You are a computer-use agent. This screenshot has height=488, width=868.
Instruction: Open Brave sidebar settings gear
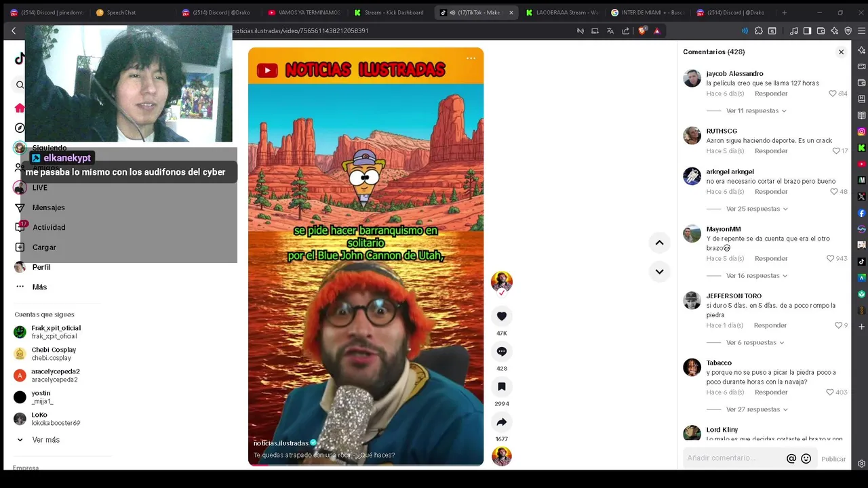click(861, 464)
